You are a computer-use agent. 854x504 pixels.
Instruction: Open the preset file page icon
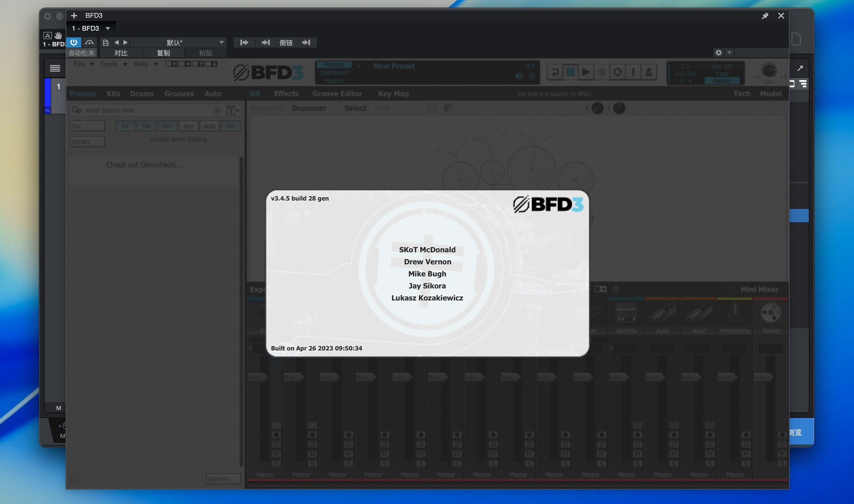click(x=105, y=43)
